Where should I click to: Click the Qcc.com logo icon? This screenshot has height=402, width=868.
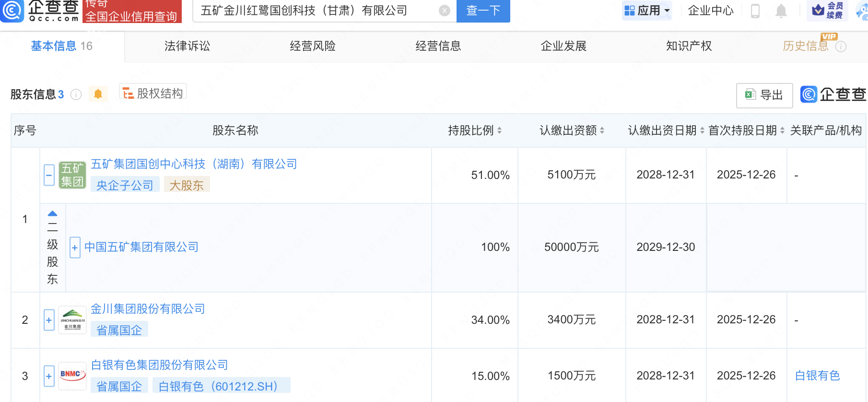point(12,11)
